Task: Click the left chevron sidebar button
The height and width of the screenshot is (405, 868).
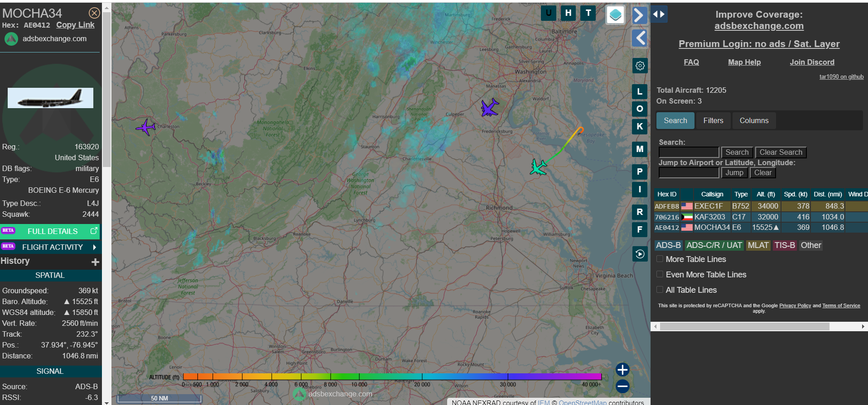Action: 639,38
